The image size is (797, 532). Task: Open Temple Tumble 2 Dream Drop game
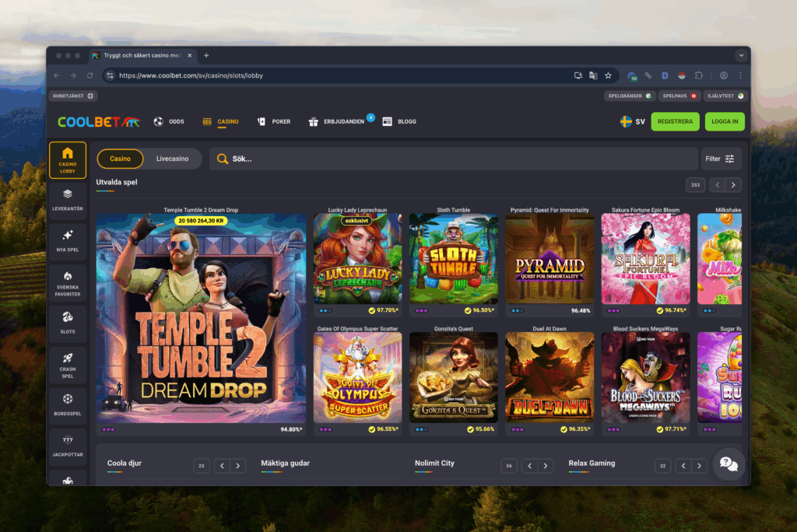[202, 318]
